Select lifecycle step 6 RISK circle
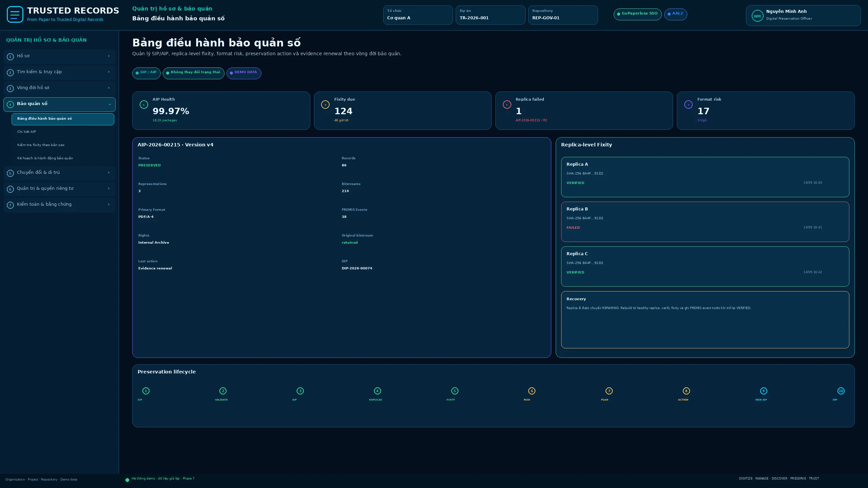868x488 pixels. click(x=532, y=391)
